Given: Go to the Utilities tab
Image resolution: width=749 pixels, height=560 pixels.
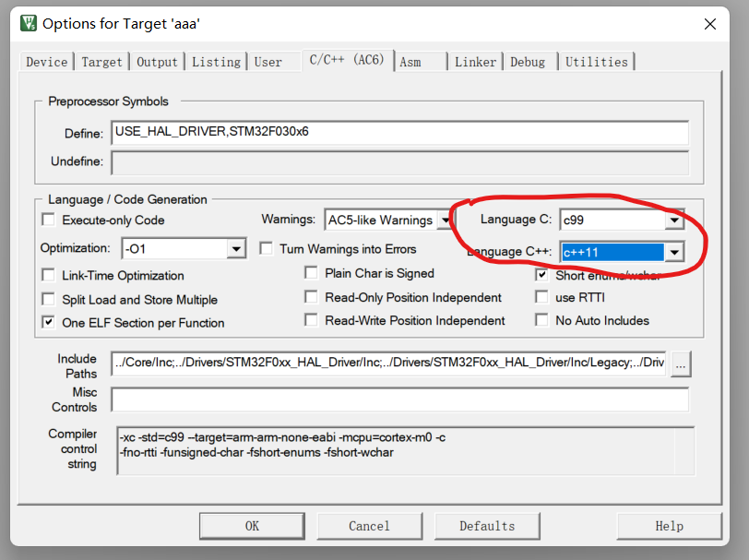Looking at the screenshot, I should [x=597, y=62].
